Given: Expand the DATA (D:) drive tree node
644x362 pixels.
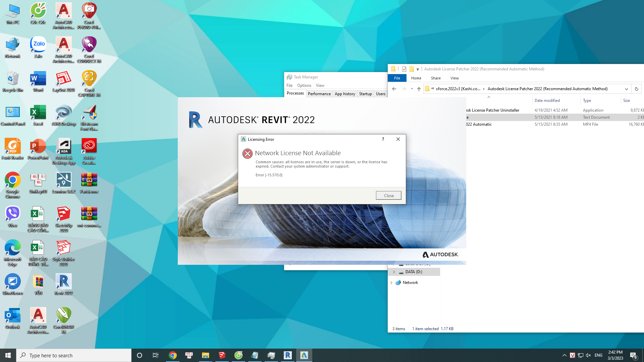Looking at the screenshot, I should click(x=394, y=272).
